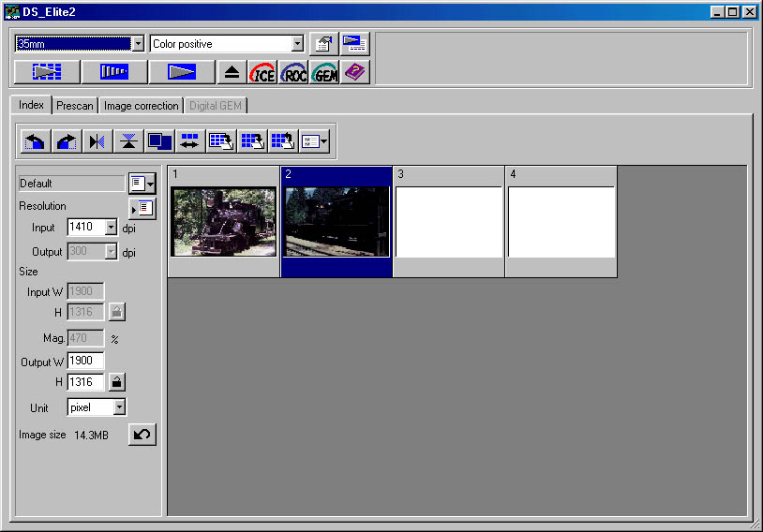Viewport: 763px width, 532px height.
Task: Open the purple Help book
Action: point(354,72)
